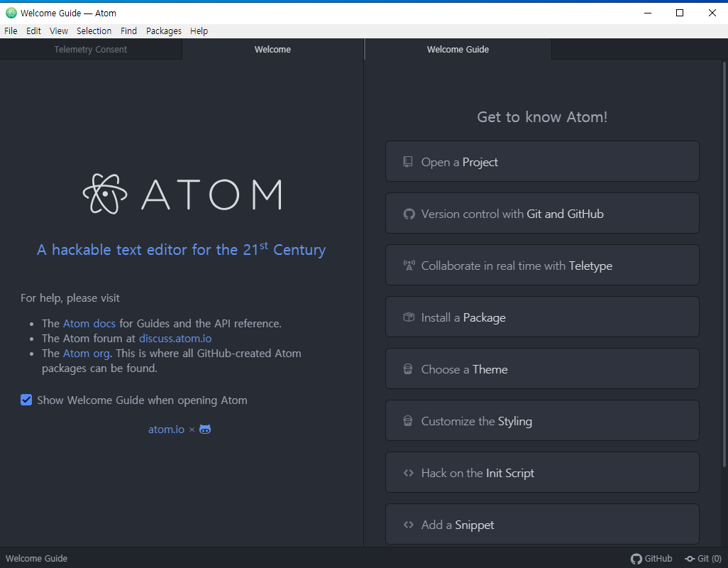The image size is (728, 568).
Task: Follow the Atom docs link
Action: pyautogui.click(x=89, y=323)
